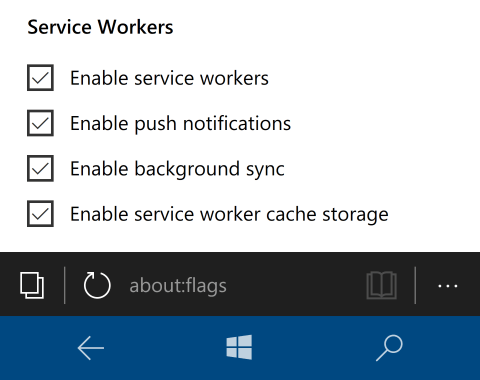Toggle Enable push notifications checkbox

(x=40, y=123)
